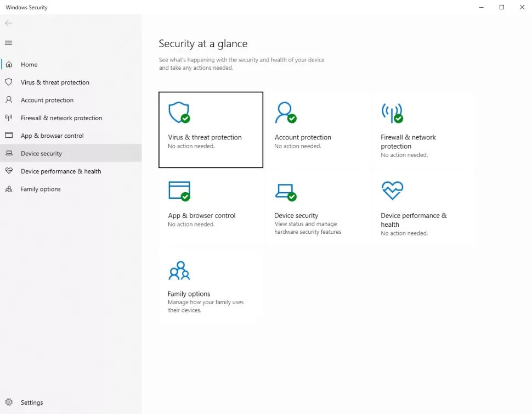Close the Windows Security window
Screen dimensions: 532x414
click(x=522, y=7)
